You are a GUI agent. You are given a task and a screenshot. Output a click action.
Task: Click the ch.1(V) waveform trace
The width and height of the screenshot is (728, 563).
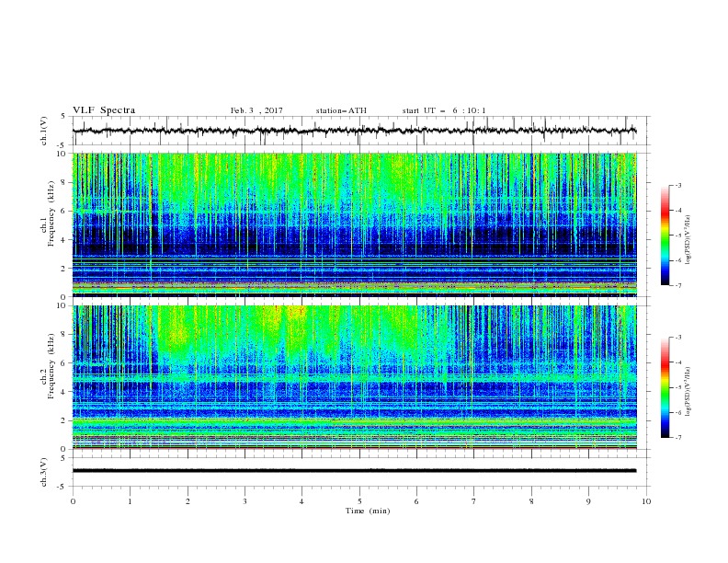pos(355,131)
